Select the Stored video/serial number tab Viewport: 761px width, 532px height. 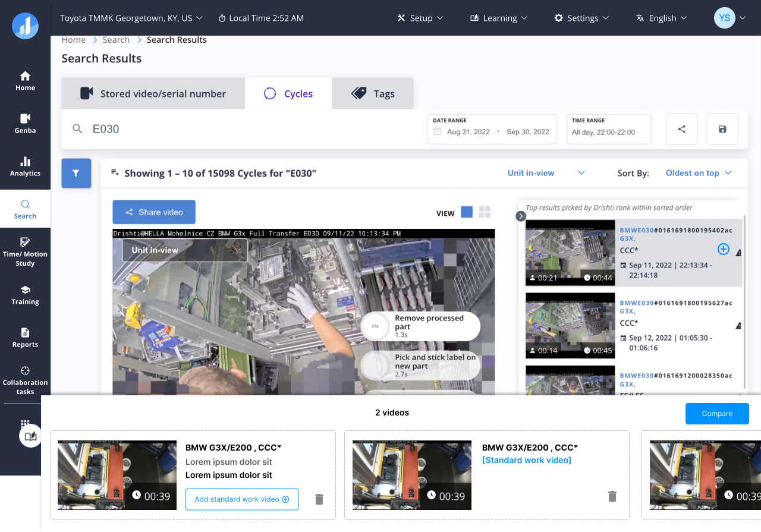point(153,93)
